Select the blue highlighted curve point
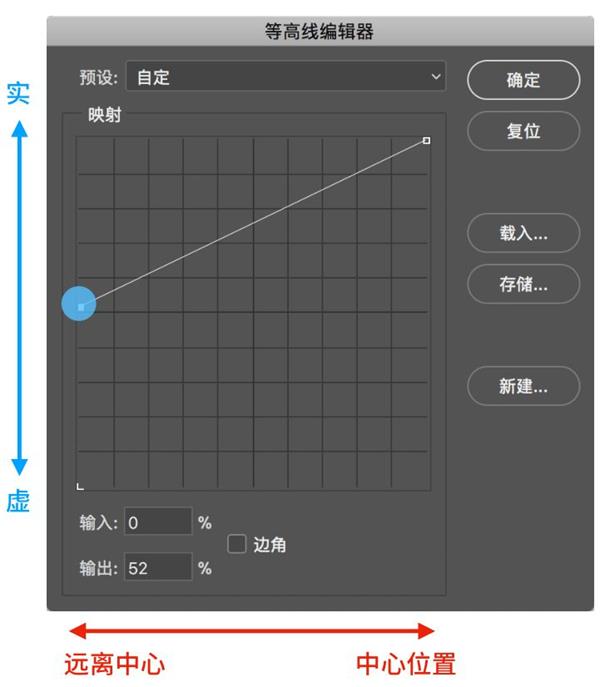This screenshot has width=600, height=687. click(x=79, y=304)
